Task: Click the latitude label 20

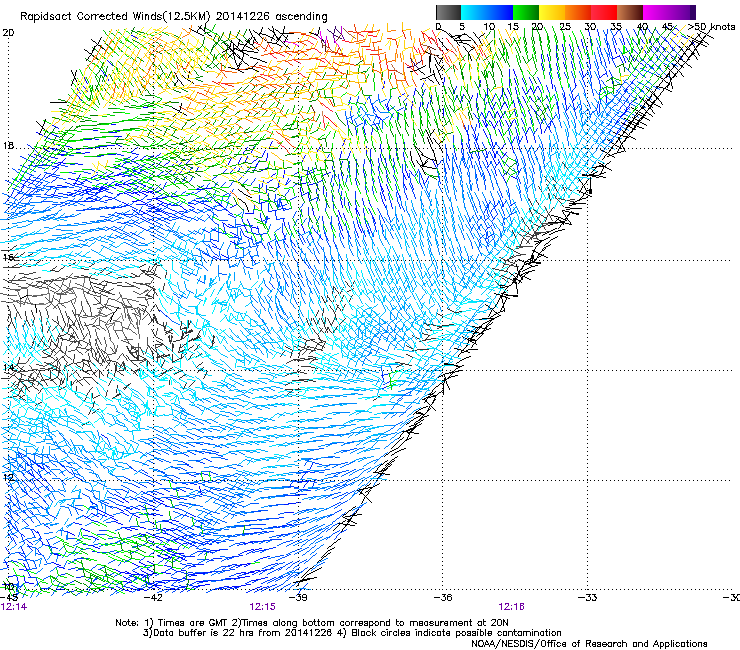Action: tap(8, 33)
